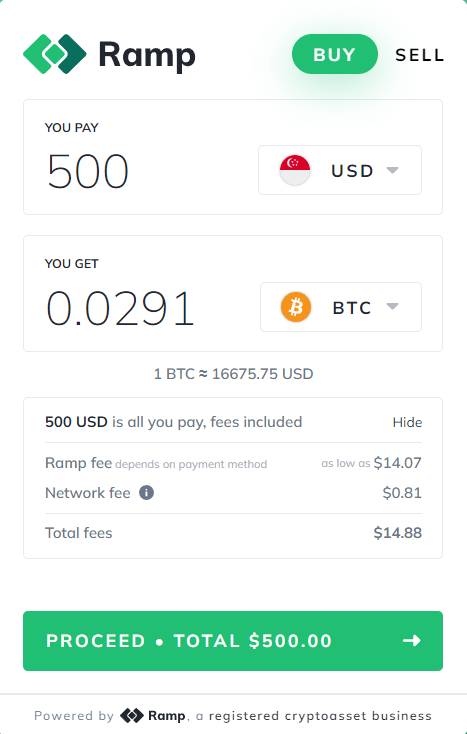This screenshot has width=467, height=734.
Task: Click the BTC dropdown arrow
Action: [x=393, y=307]
